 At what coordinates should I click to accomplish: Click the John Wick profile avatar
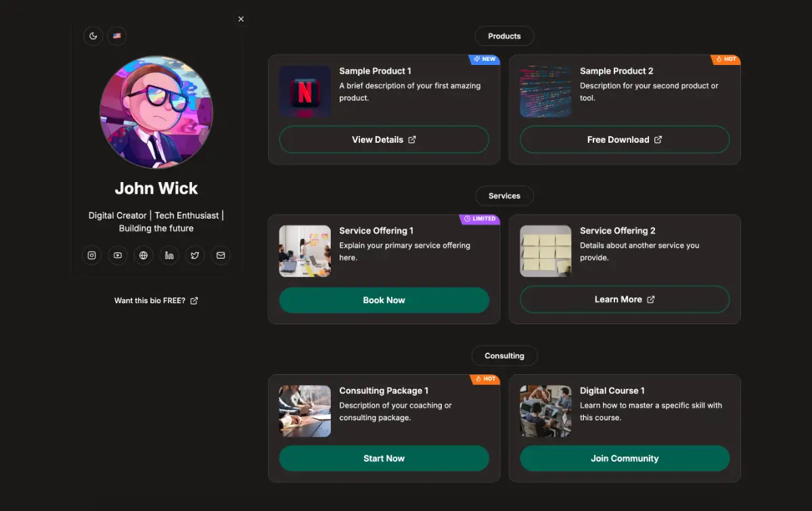pyautogui.click(x=156, y=112)
